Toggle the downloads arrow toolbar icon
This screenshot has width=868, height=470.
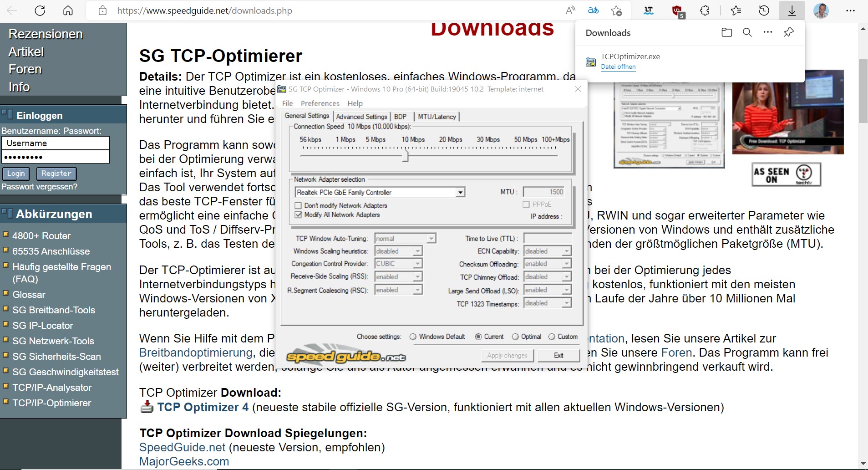click(792, 10)
